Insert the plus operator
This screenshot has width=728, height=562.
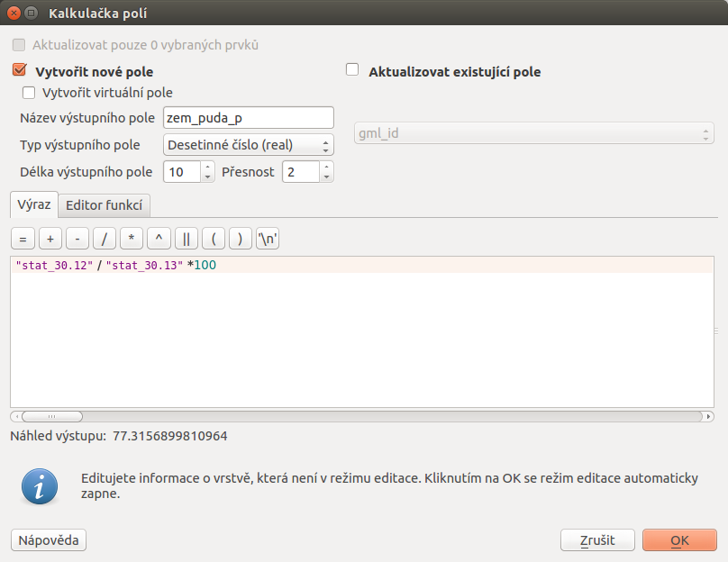(x=50, y=239)
